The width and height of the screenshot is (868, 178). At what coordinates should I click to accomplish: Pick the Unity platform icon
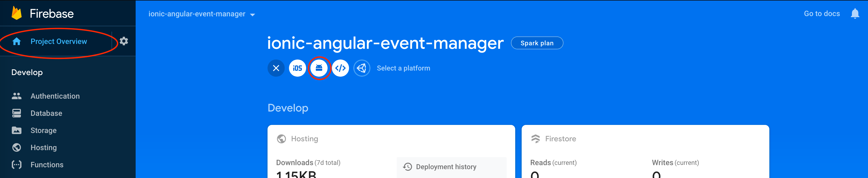click(362, 68)
